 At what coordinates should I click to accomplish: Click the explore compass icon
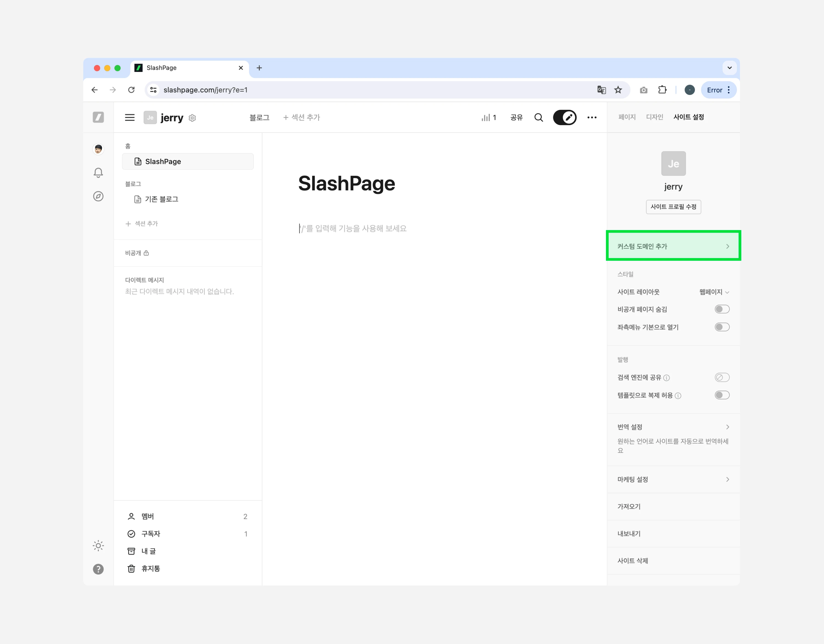98,196
